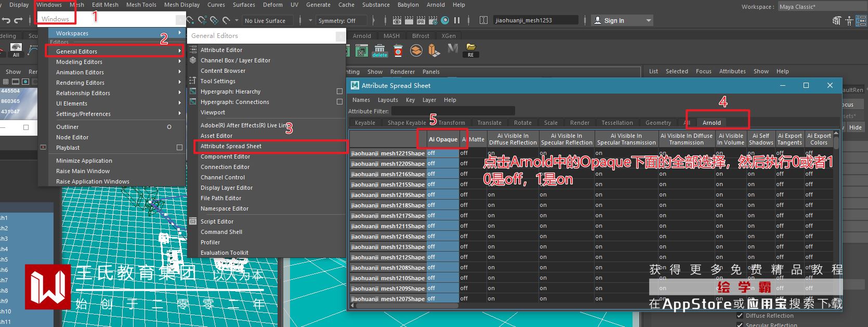Image resolution: width=868 pixels, height=327 pixels.
Task: Toggle the HumanIK figure icon
Action: click(x=849, y=21)
